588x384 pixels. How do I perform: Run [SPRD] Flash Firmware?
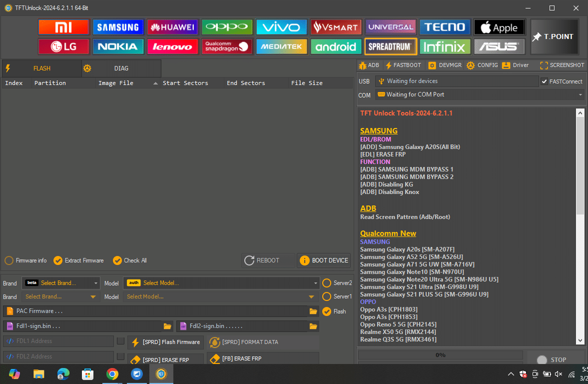[165, 342]
